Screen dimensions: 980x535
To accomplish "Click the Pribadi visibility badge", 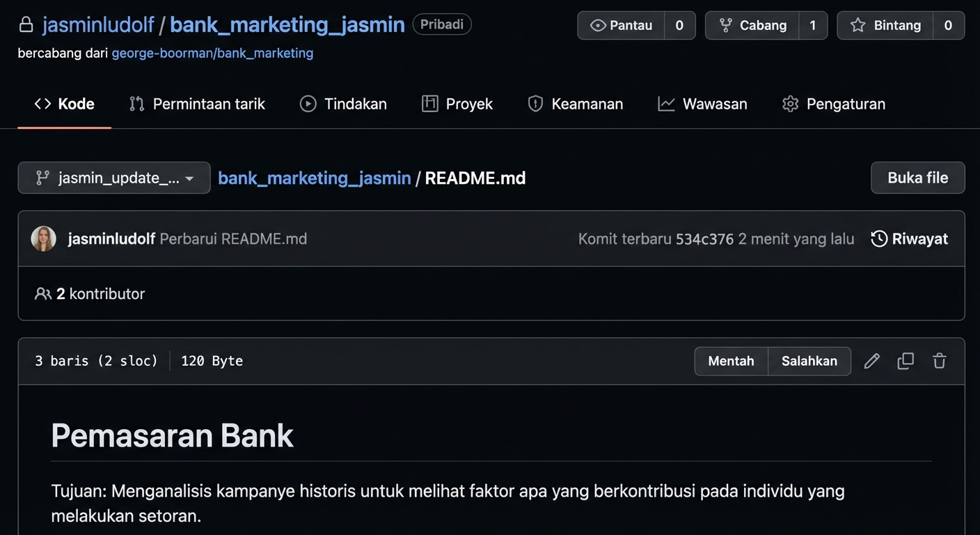I will 442,24.
